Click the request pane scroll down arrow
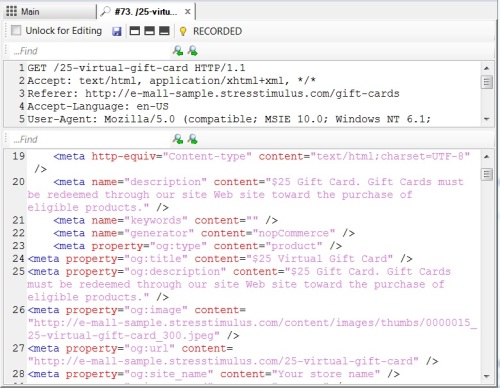Image resolution: width=500 pixels, height=388 pixels. point(487,119)
